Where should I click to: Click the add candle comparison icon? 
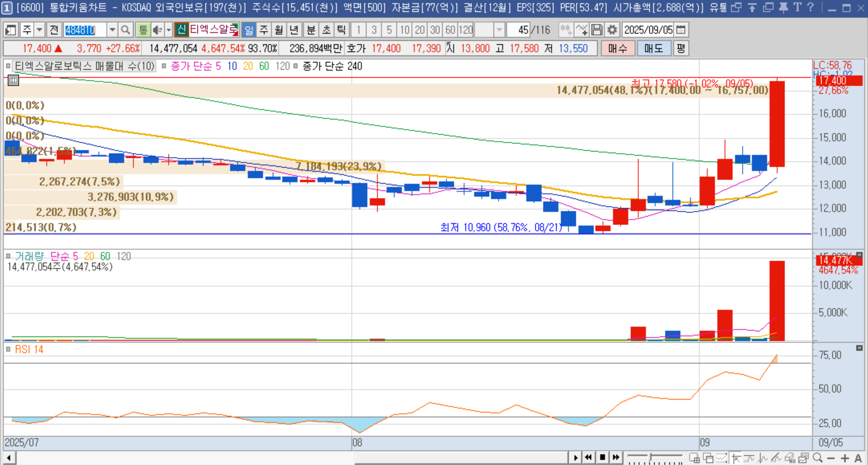[x=566, y=30]
